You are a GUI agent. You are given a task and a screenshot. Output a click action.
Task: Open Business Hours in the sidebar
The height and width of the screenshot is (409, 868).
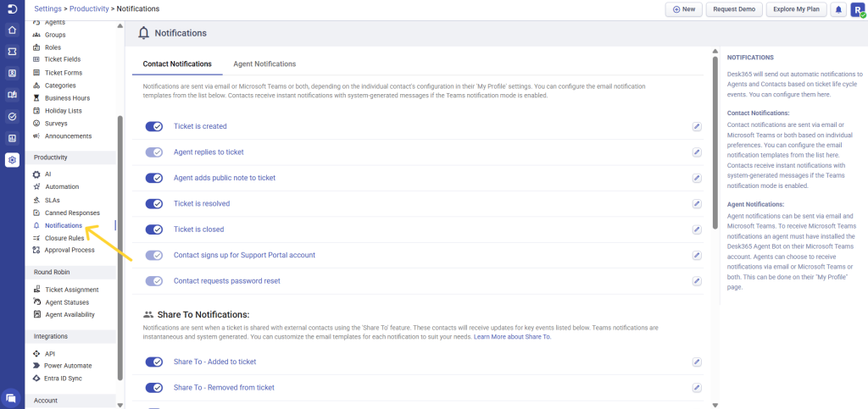(67, 98)
